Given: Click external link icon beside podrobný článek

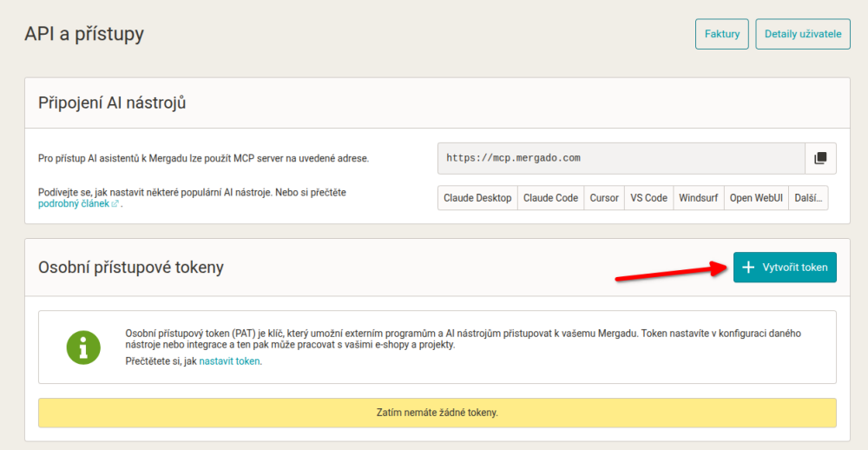Looking at the screenshot, I should click(115, 204).
